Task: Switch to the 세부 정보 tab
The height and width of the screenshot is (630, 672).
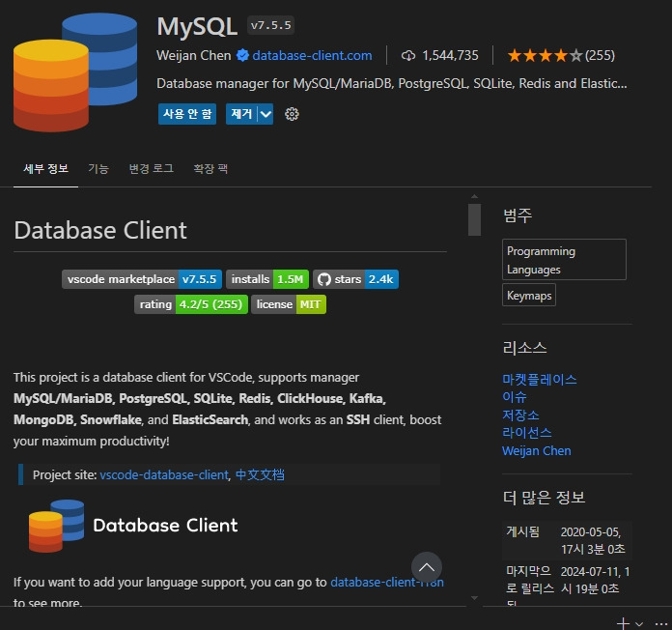Action: [x=45, y=168]
